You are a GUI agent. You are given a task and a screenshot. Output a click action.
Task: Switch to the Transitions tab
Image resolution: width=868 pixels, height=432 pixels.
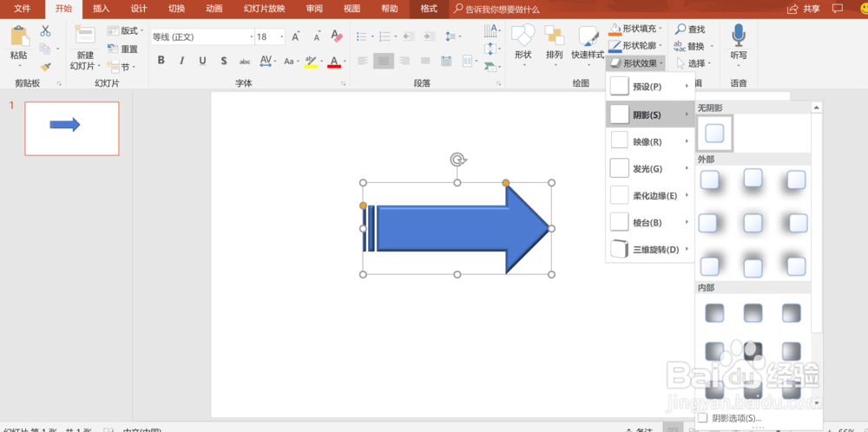tap(176, 9)
